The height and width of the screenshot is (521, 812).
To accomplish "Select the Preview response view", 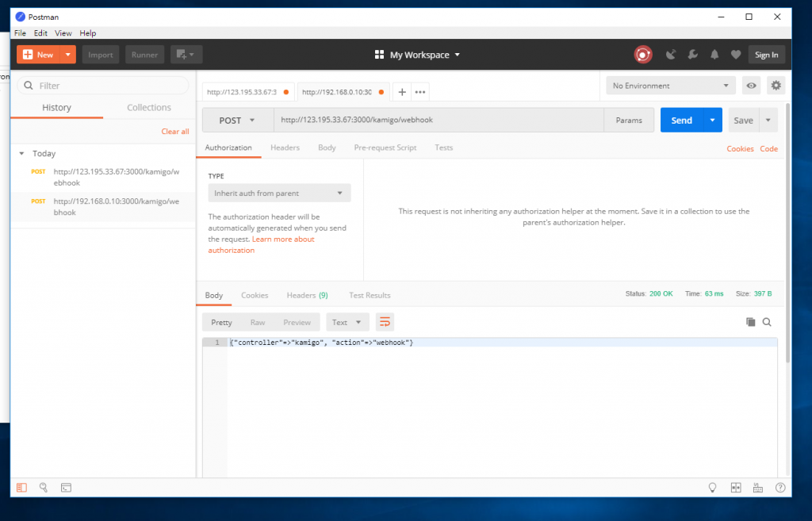I will pos(297,322).
